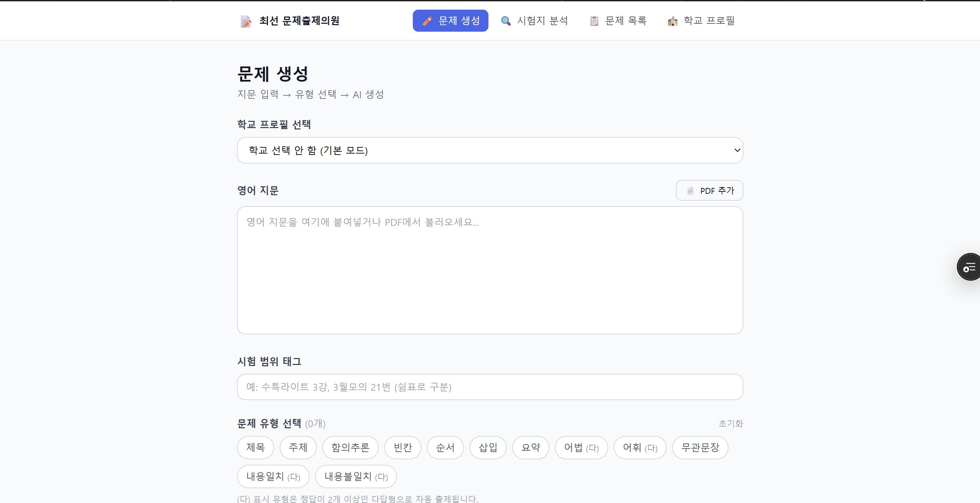Image resolution: width=980 pixels, height=503 pixels.
Task: Click the 시험 범위 태그 input field
Action: (490, 387)
